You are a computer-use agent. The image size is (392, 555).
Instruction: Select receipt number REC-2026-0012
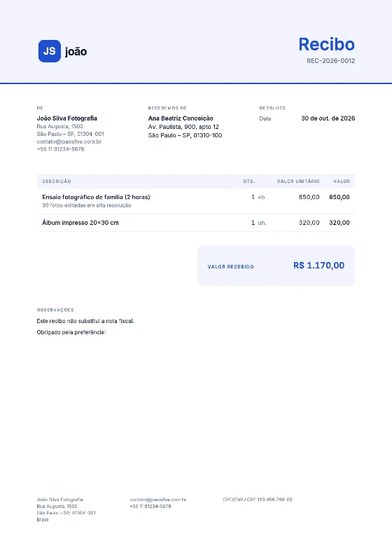[330, 61]
